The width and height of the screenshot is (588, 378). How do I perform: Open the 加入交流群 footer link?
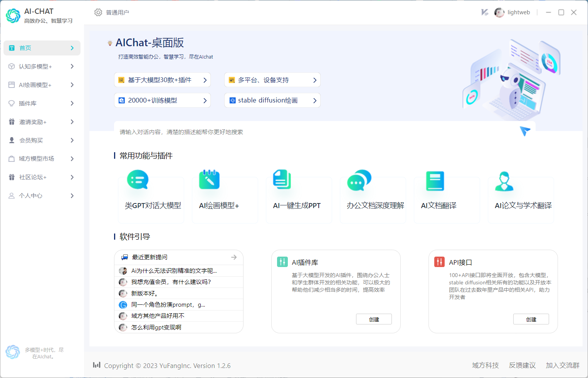point(563,365)
